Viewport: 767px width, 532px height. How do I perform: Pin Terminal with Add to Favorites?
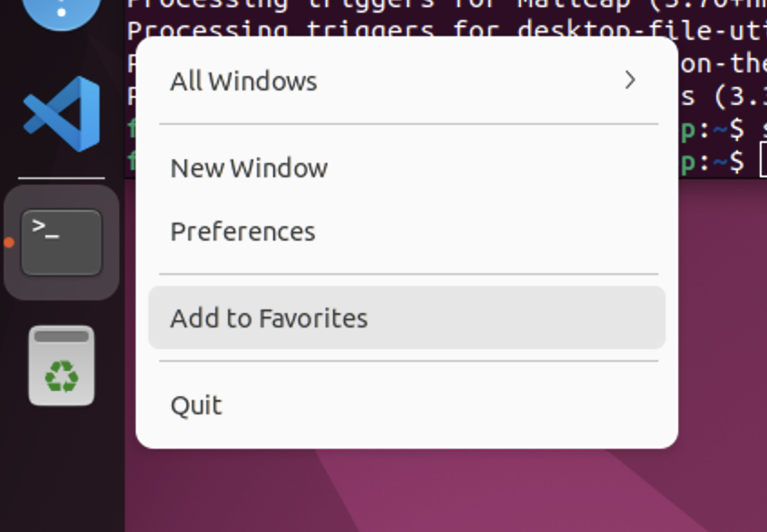coord(269,318)
